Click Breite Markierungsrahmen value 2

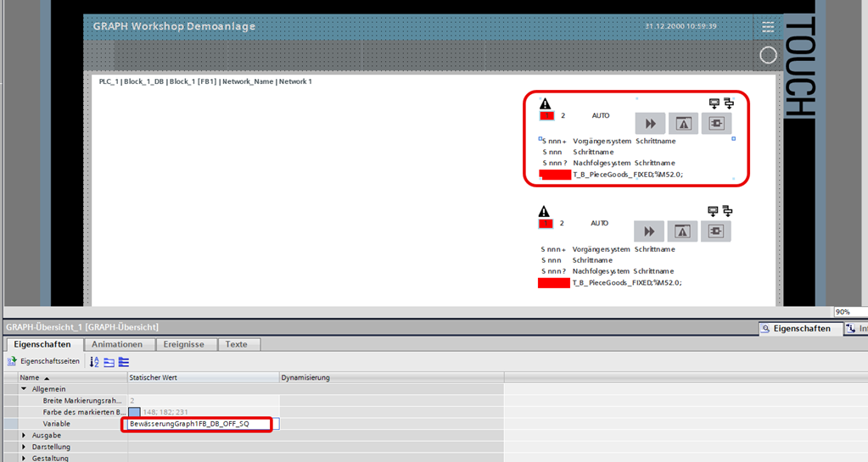click(203, 401)
